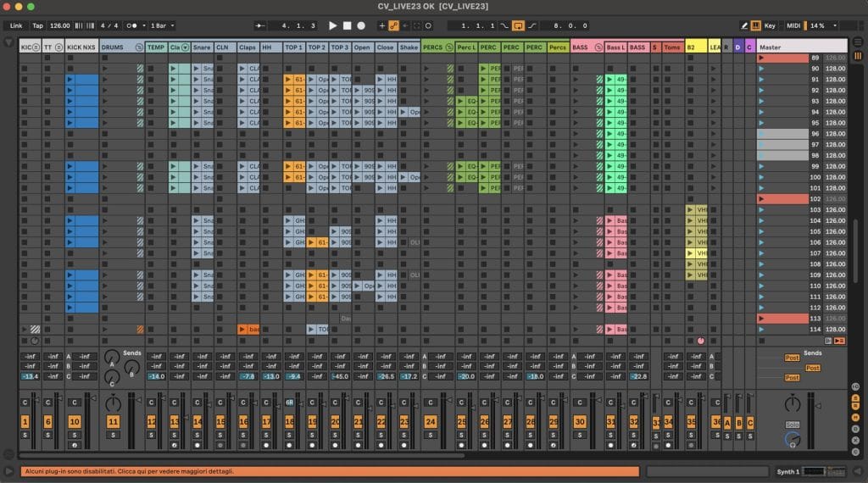This screenshot has width=868, height=483.
Task: Toggle the info view triangle at bottom-left
Action: tap(8, 471)
